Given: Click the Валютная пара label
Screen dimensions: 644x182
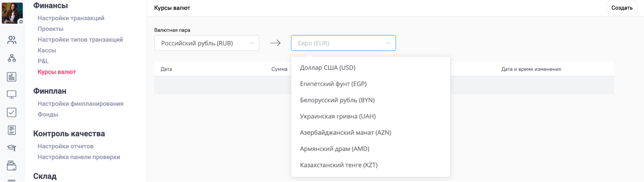Looking at the screenshot, I should [172, 30].
